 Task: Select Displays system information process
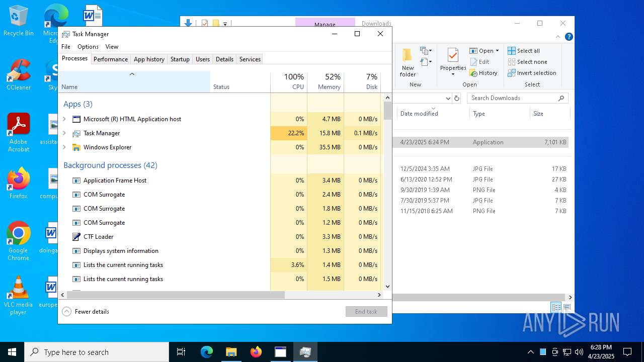(x=219, y=251)
